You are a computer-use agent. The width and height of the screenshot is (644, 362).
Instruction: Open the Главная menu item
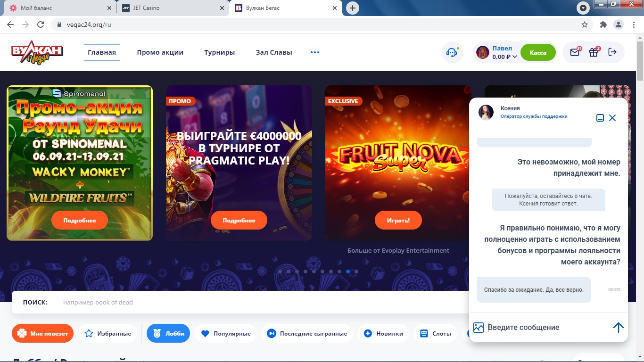click(x=102, y=52)
